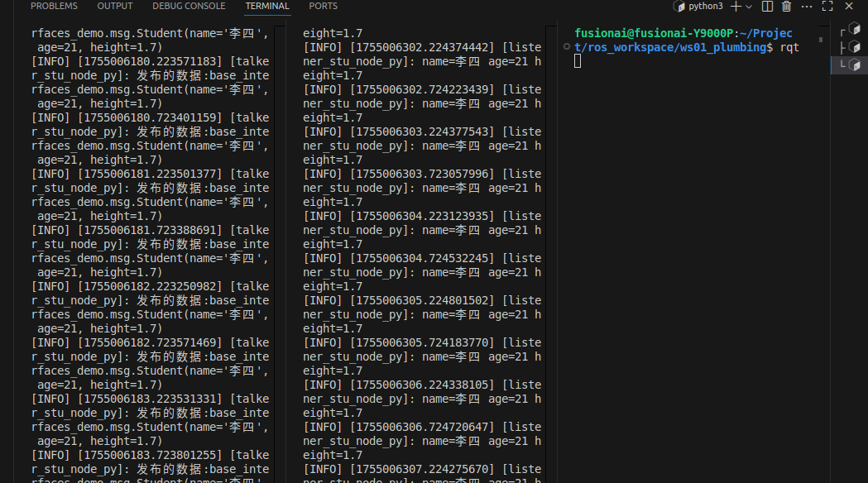Close the panel with the X icon
Screen dimensions: 868x483
click(849, 6)
